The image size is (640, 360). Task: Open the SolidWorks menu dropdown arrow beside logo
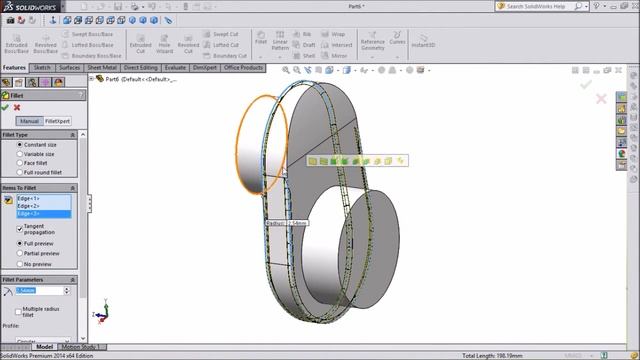point(63,7)
